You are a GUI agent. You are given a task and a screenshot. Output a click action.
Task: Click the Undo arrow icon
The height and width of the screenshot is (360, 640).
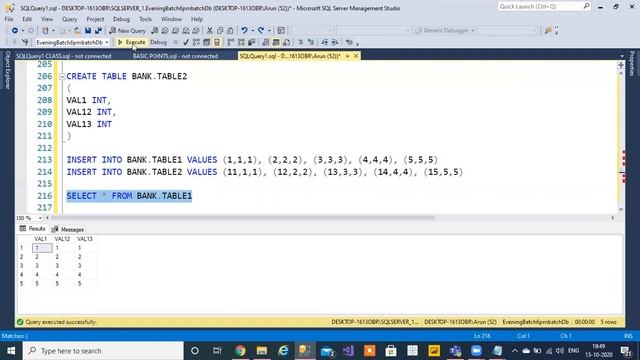coord(244,31)
